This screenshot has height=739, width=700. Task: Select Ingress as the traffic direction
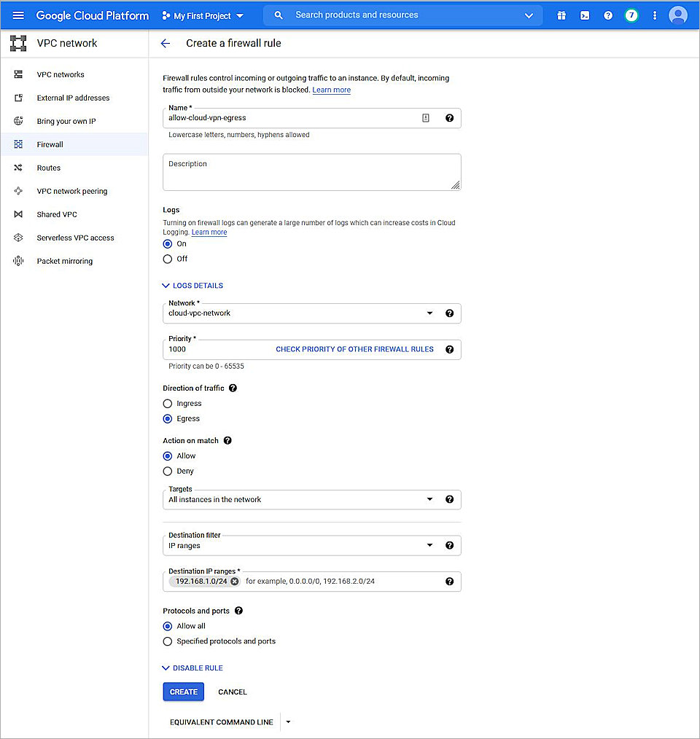click(x=167, y=403)
